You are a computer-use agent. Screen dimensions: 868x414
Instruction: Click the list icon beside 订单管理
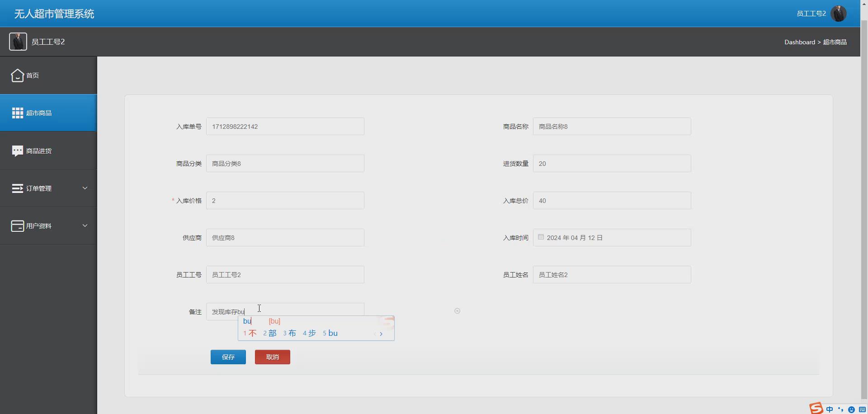click(17, 188)
